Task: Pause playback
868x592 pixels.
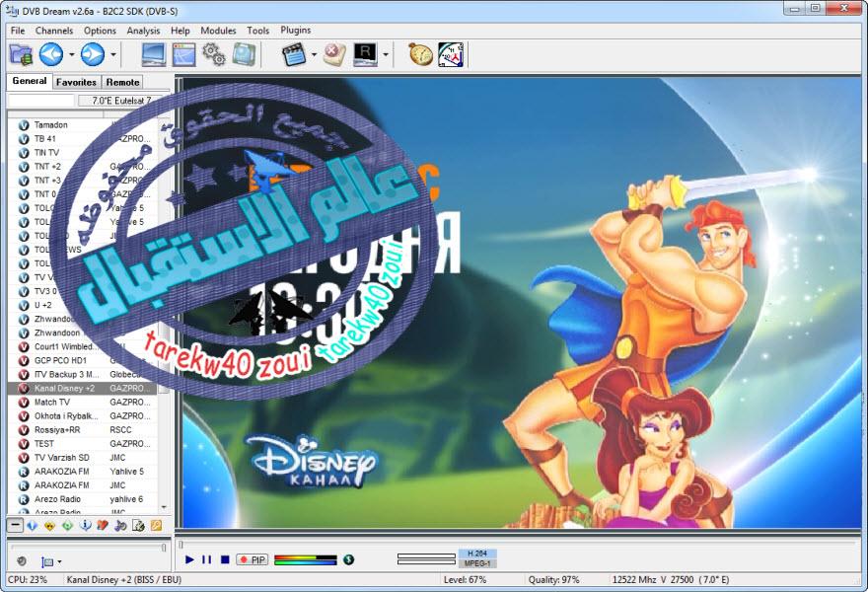Action: (207, 559)
